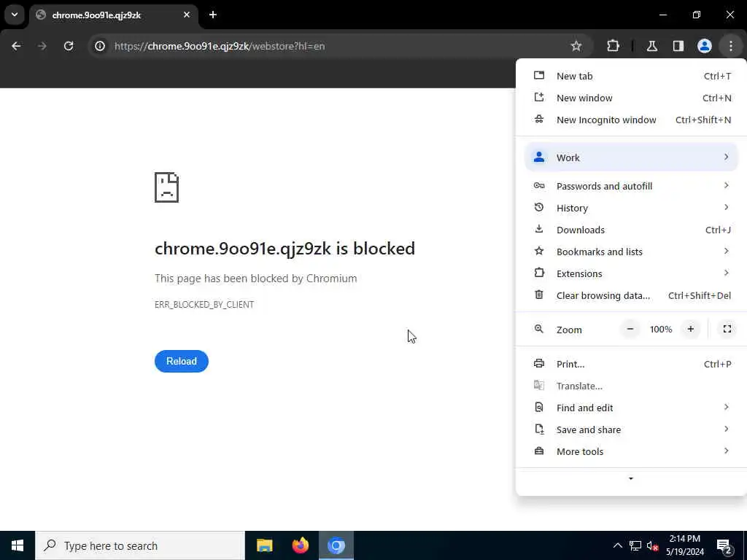Expand Passwords and autofill submenu
The image size is (747, 560).
631,186
